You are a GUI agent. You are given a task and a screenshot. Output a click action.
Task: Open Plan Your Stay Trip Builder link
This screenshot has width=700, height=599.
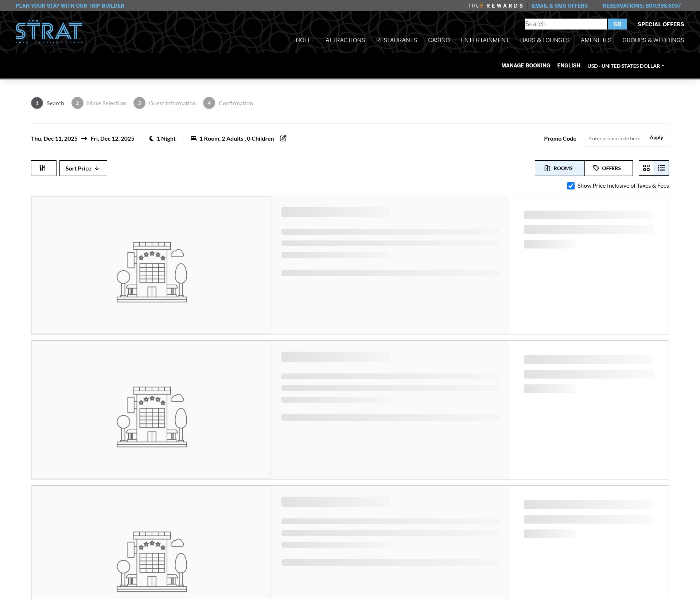pyautogui.click(x=70, y=6)
